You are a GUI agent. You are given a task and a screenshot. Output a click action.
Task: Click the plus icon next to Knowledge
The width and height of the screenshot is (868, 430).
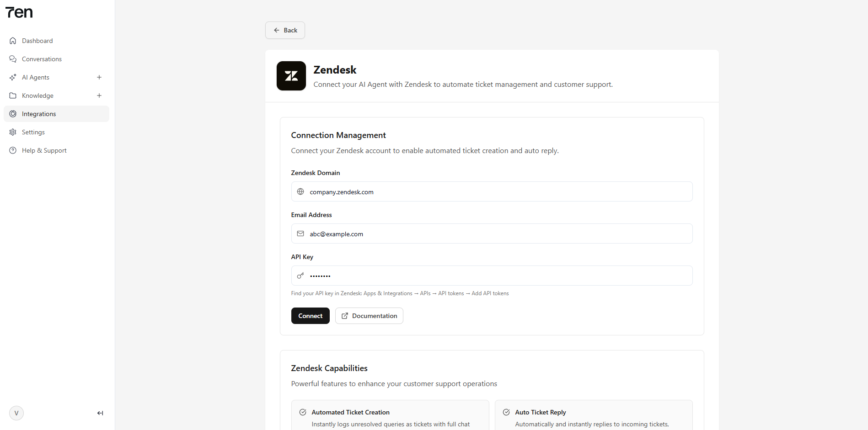pyautogui.click(x=99, y=96)
